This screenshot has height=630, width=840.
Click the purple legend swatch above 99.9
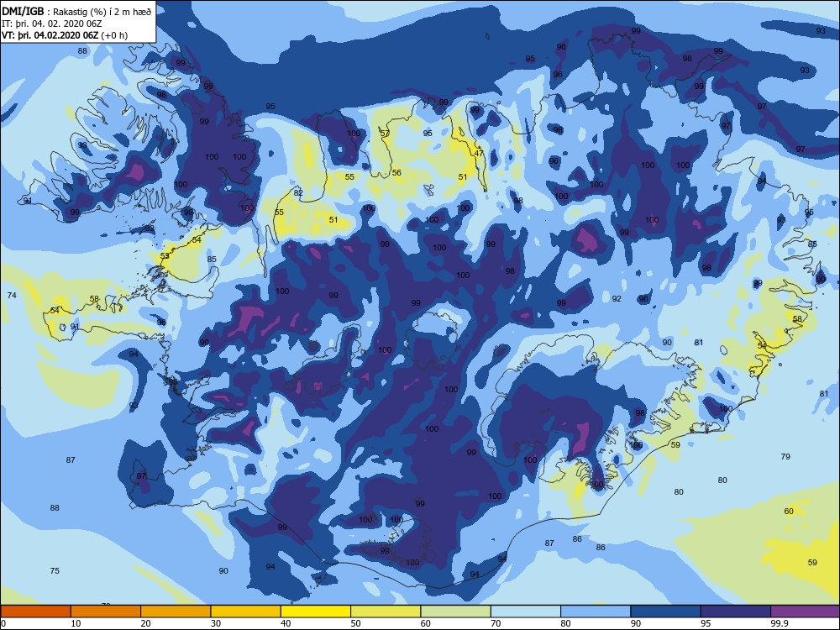tap(806, 612)
